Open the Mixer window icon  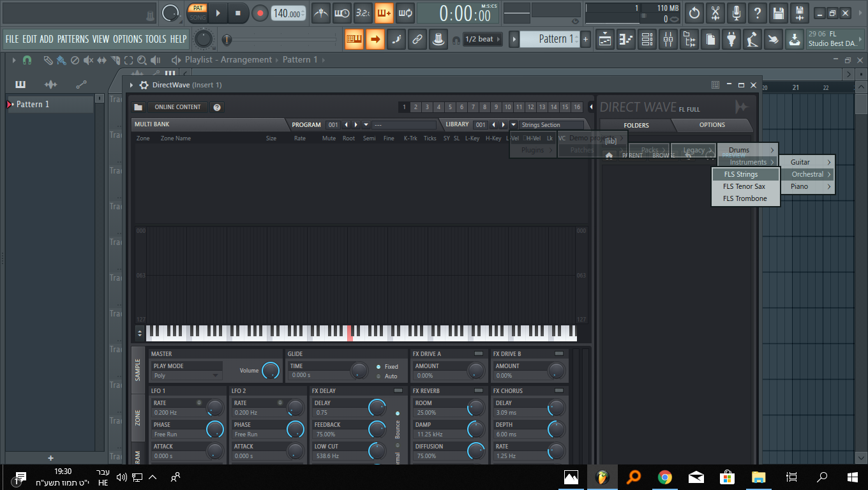point(668,40)
